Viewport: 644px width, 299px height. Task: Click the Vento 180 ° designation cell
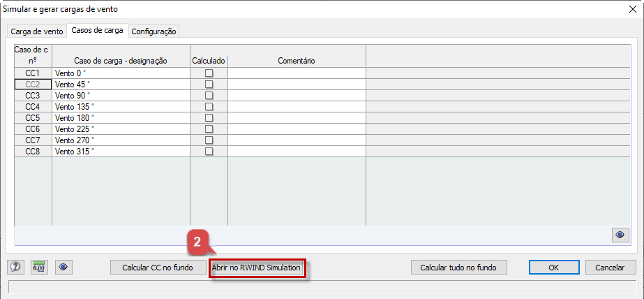click(x=121, y=117)
